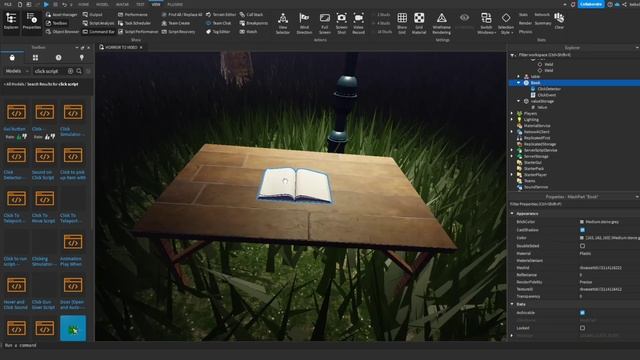This screenshot has height=360, width=640.
Task: Select the 16 Studs grid option
Action: coord(381,31)
